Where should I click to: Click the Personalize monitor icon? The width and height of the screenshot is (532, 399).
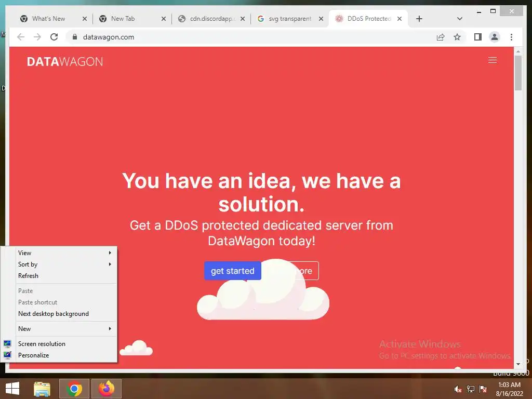click(x=7, y=355)
